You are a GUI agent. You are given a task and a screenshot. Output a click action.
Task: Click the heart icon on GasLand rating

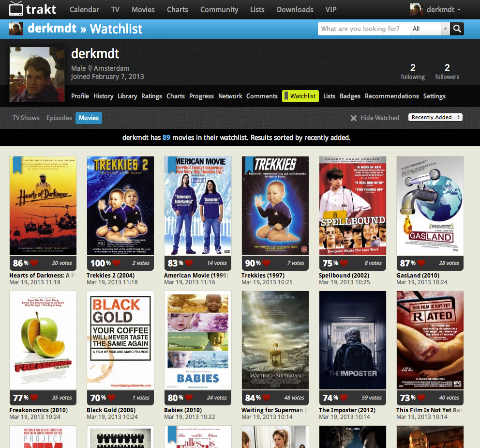tap(421, 263)
